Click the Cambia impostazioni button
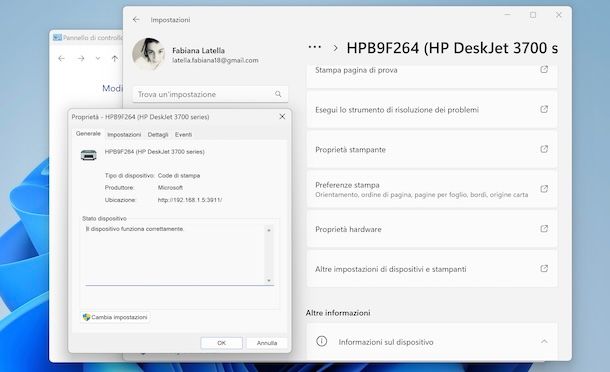610x372 pixels. click(x=116, y=317)
